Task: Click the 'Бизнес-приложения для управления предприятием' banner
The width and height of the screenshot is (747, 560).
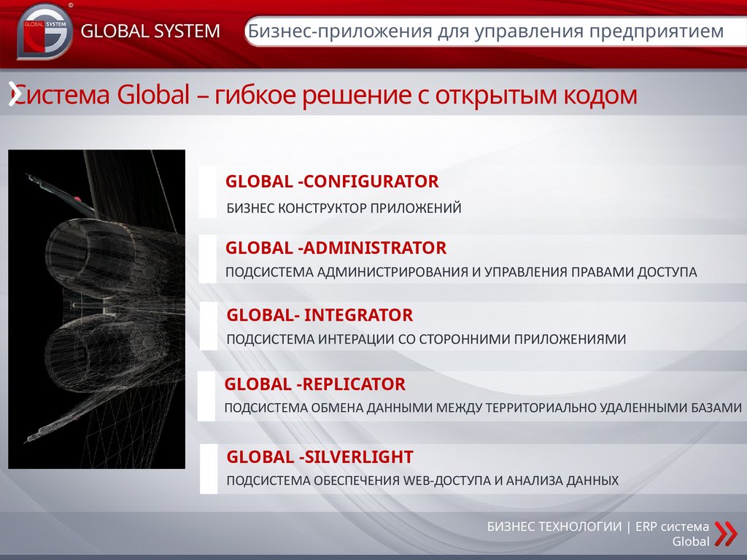Action: 495,31
